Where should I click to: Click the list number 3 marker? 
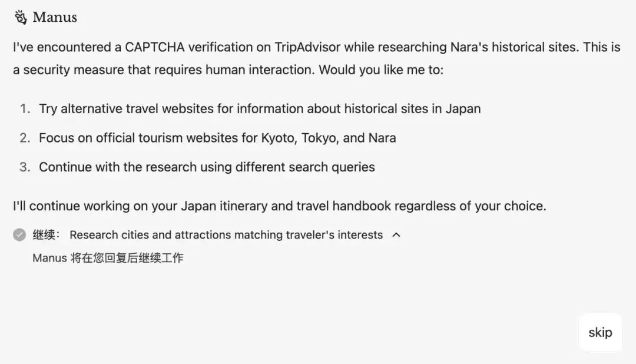(25, 167)
